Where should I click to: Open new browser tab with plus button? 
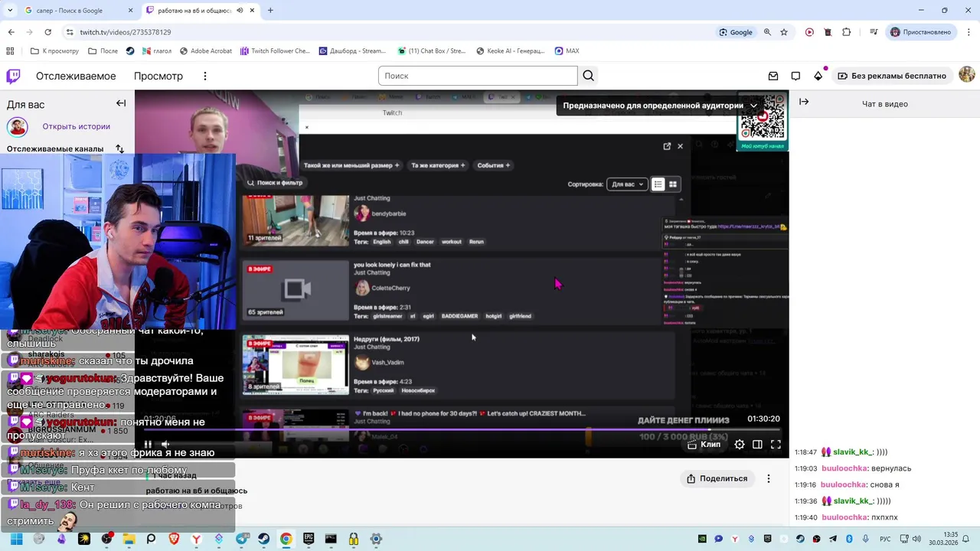click(x=270, y=11)
